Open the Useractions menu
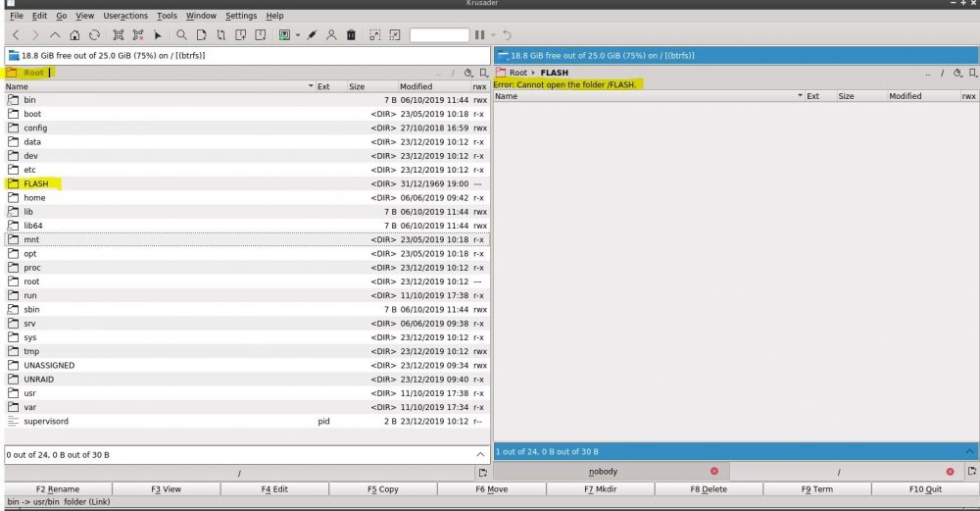Image resolution: width=980 pixels, height=511 pixels. tap(125, 16)
